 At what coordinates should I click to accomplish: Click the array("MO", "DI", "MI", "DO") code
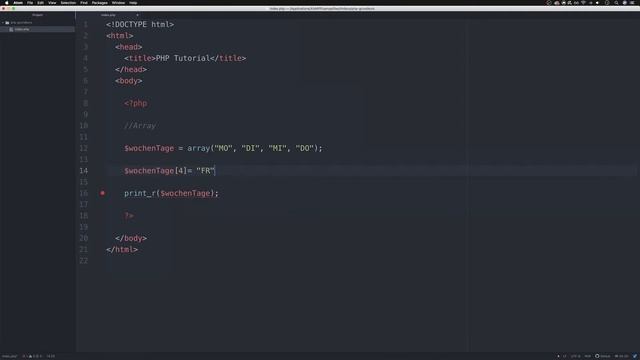point(253,148)
